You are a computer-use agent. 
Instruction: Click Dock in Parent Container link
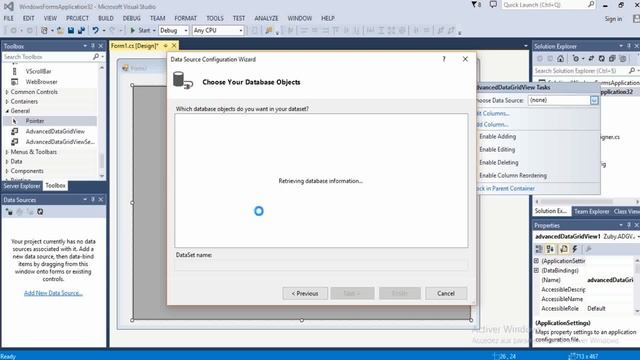pyautogui.click(x=506, y=189)
